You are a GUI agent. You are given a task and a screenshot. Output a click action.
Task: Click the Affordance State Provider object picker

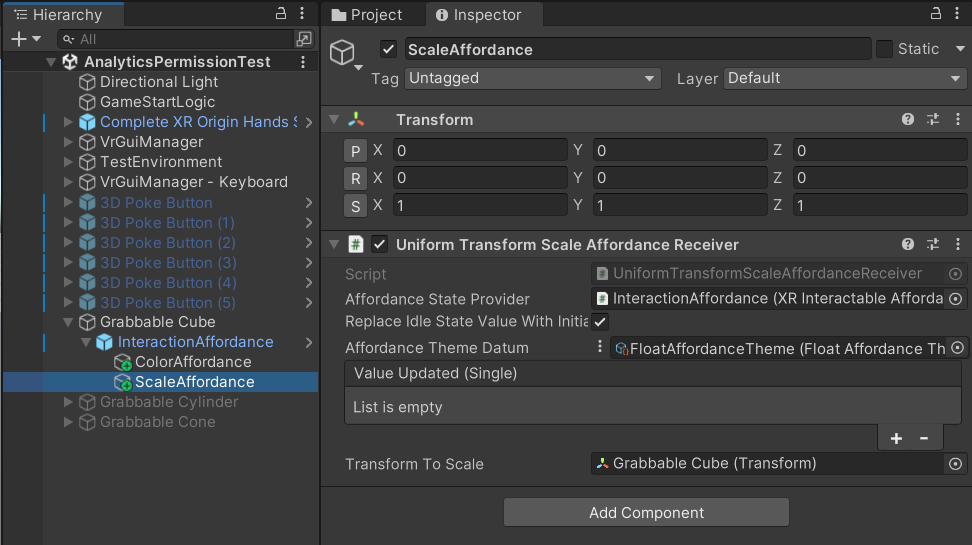click(956, 299)
